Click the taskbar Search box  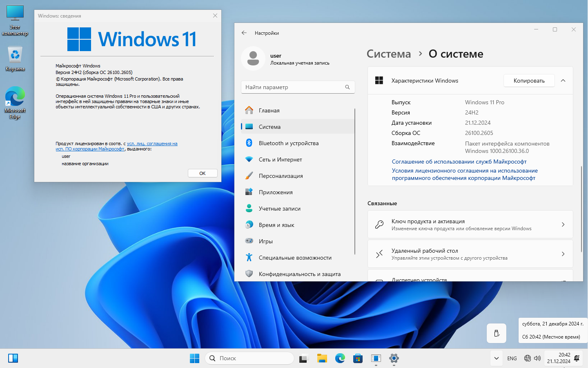pyautogui.click(x=249, y=358)
